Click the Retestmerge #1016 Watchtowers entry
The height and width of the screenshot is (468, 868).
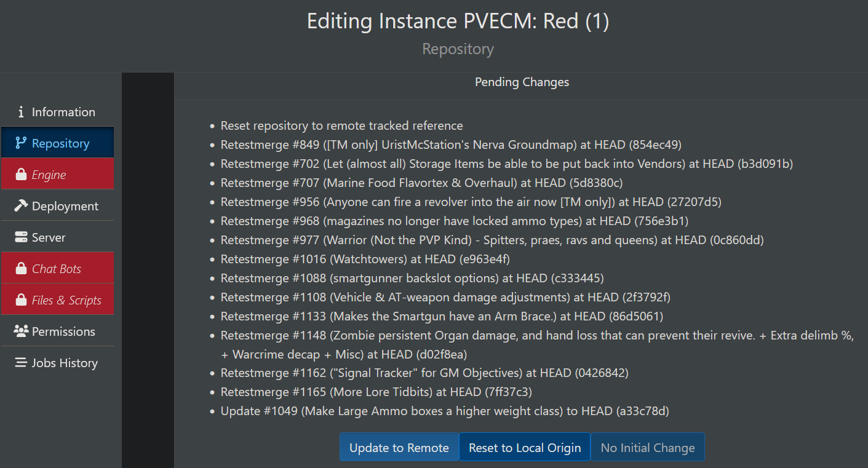pos(365,259)
